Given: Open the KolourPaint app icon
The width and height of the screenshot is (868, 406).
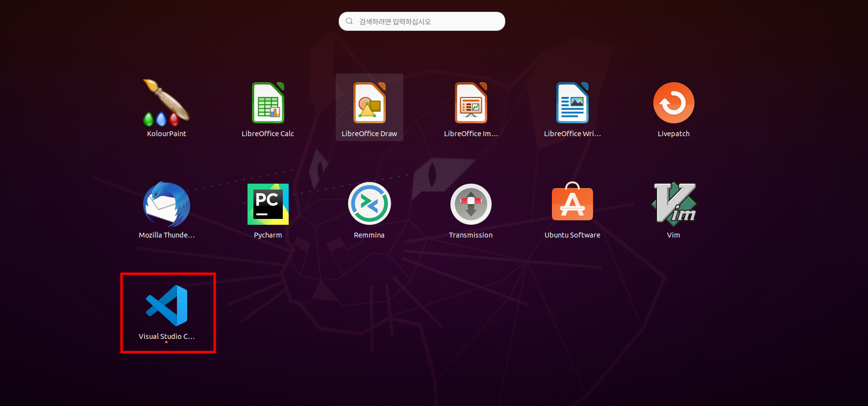Looking at the screenshot, I should coord(166,103).
